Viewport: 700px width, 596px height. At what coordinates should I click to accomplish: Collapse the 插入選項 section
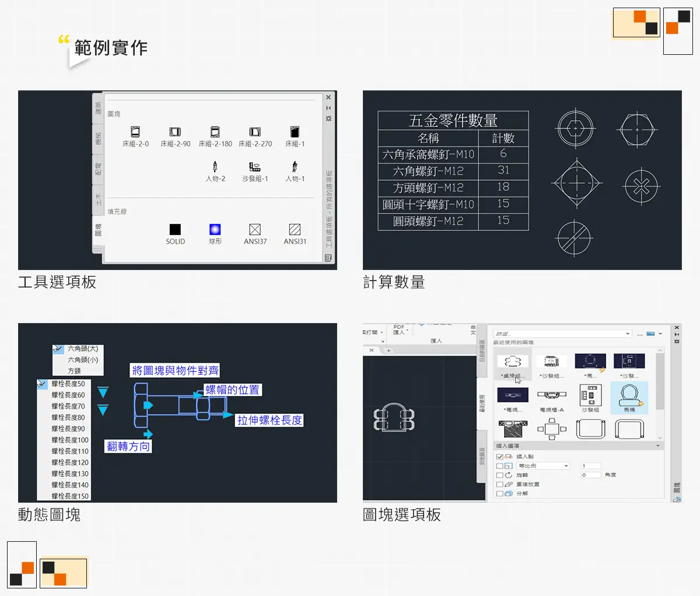pos(659,446)
